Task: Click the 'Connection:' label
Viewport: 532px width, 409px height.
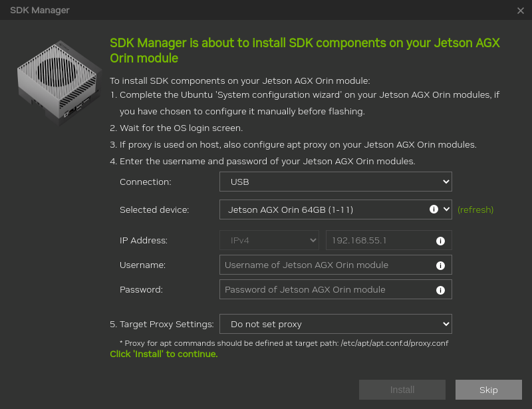Action: (145, 182)
